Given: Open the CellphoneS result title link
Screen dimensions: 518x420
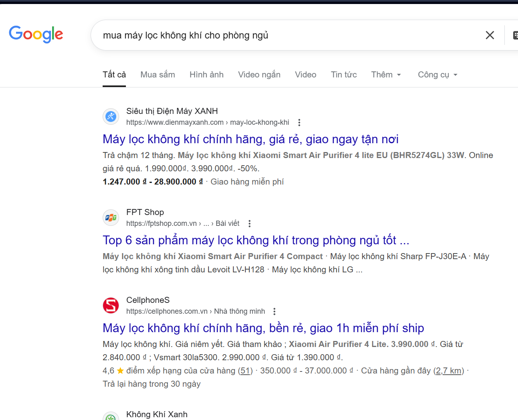Looking at the screenshot, I should click(263, 328).
